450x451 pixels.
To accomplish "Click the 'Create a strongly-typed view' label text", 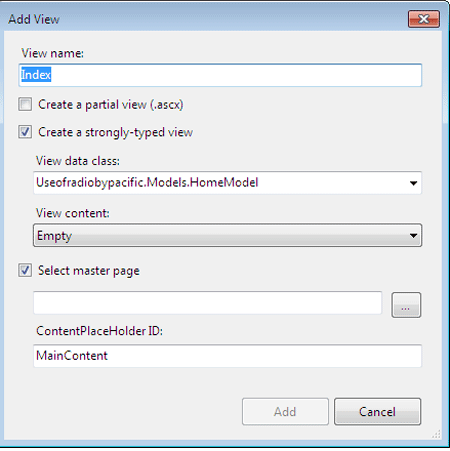I will coord(115,132).
